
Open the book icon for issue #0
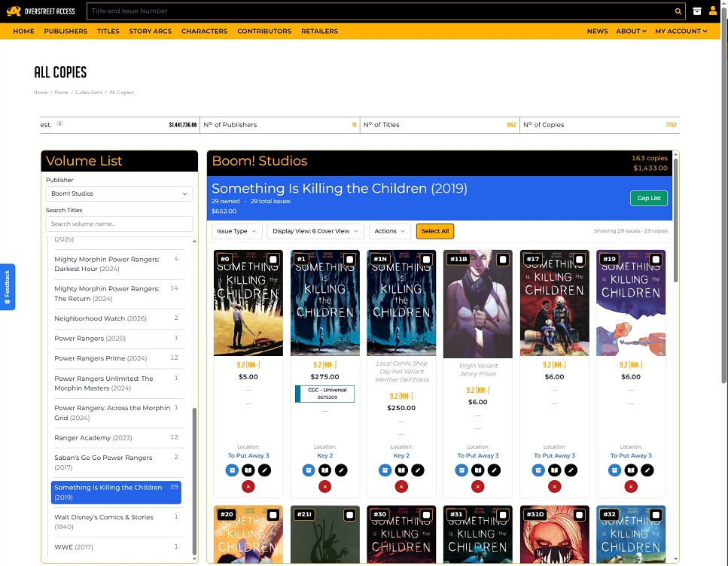click(248, 470)
